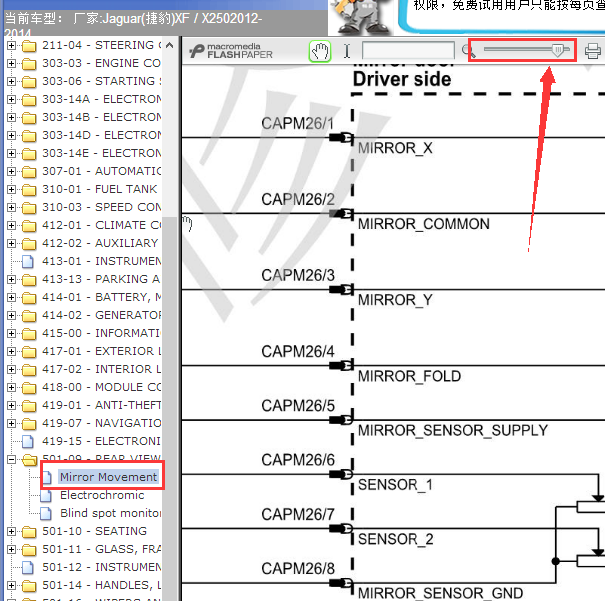Click the mechanic mascot image
The width and height of the screenshot is (605, 601).
coord(360,17)
